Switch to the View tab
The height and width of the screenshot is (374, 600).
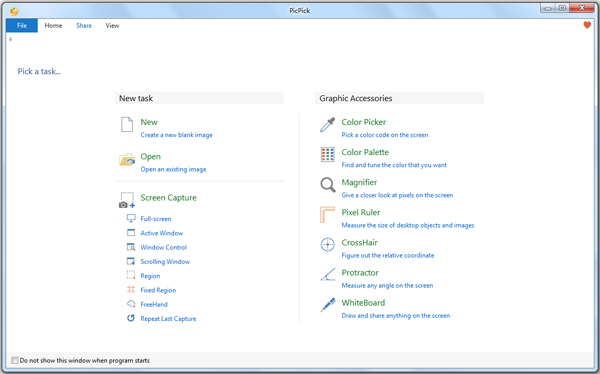point(112,25)
